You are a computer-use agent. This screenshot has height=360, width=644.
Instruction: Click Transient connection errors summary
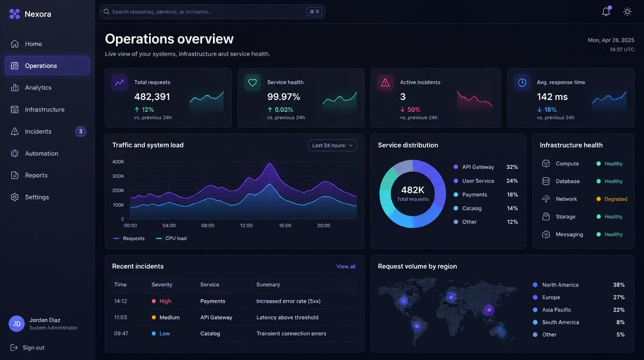pyautogui.click(x=291, y=334)
